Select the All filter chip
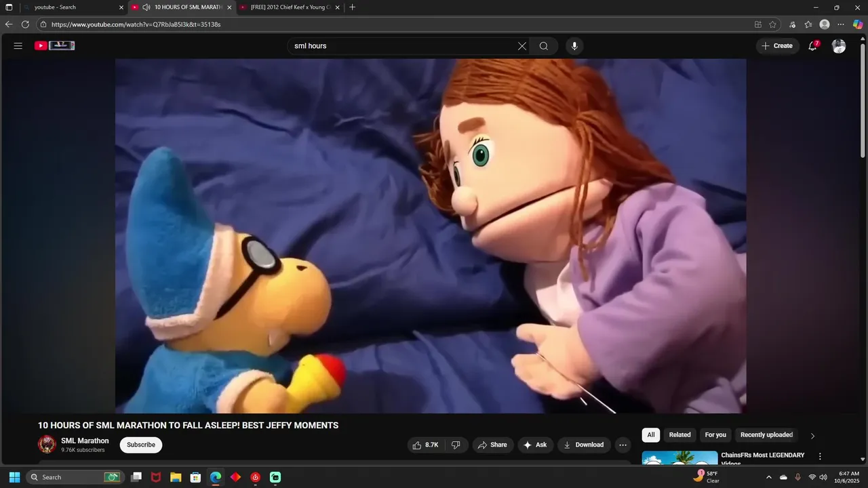 click(x=651, y=435)
